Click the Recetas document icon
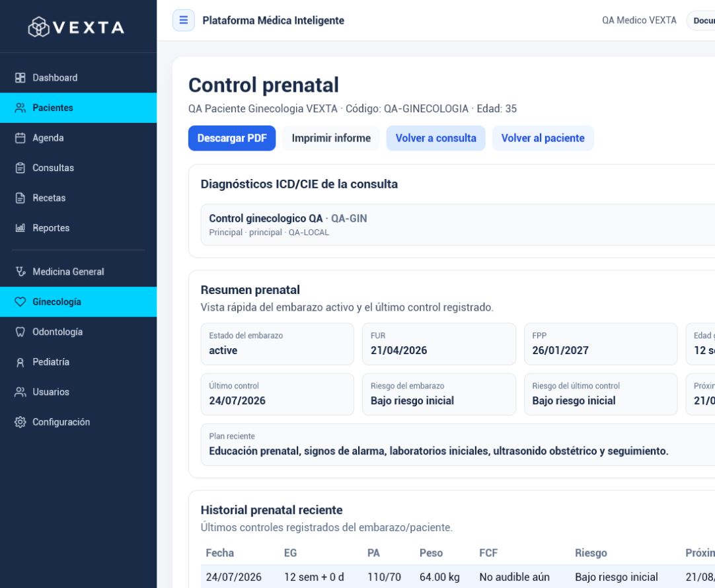The width and height of the screenshot is (715, 588). (x=20, y=198)
